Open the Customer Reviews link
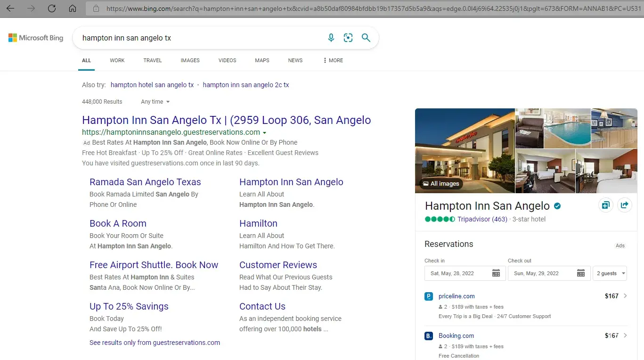The height and width of the screenshot is (360, 644). click(x=278, y=265)
